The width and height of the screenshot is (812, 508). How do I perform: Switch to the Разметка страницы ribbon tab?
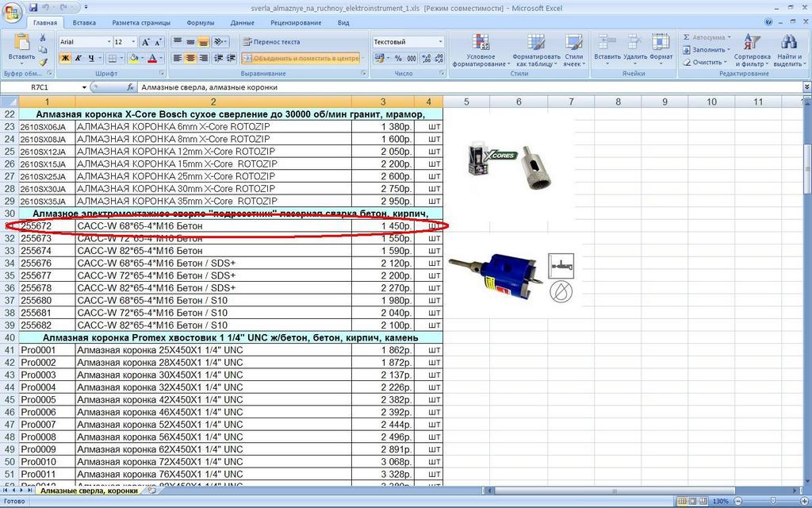click(x=141, y=23)
